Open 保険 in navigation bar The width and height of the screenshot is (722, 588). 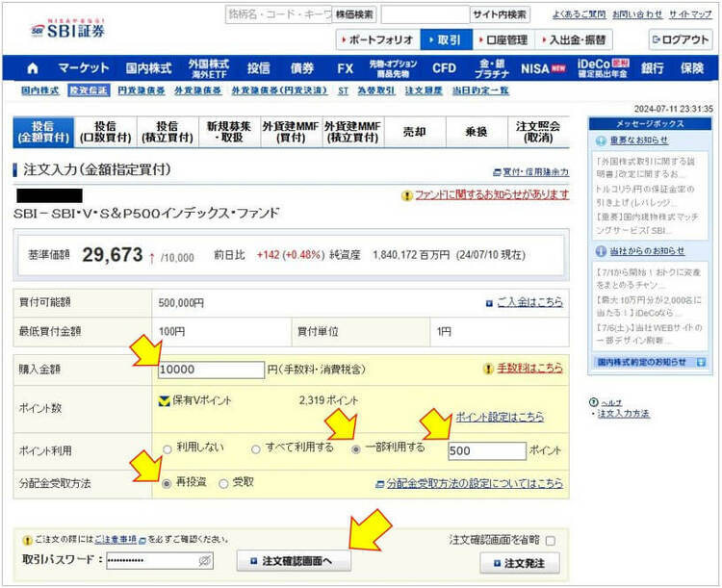tap(692, 68)
